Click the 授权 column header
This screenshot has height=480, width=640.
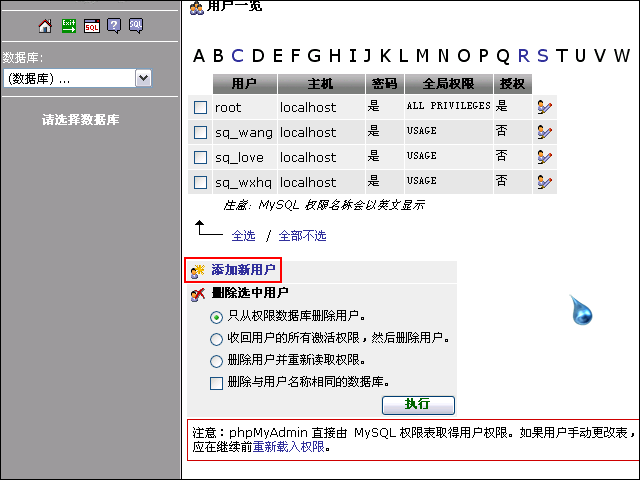(x=513, y=84)
